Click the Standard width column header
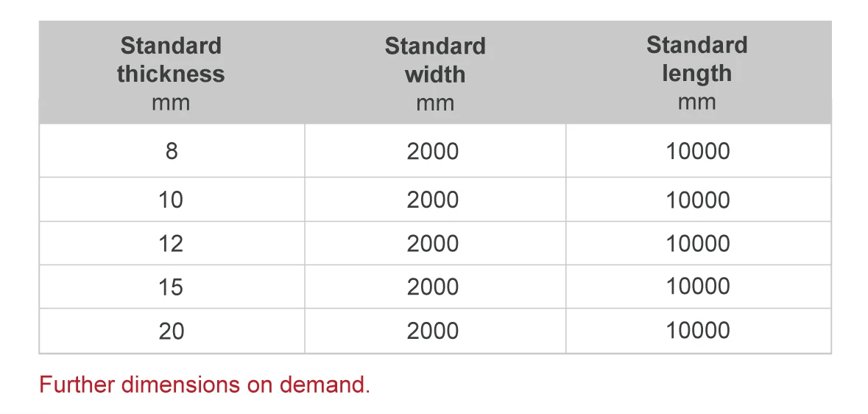The height and width of the screenshot is (414, 868). click(434, 60)
